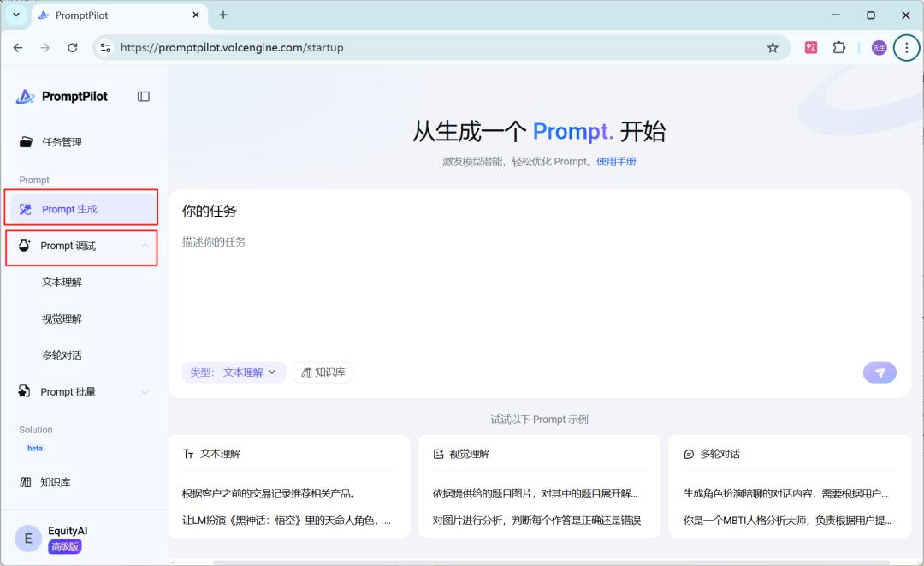Select example 对图片进行分析，判断每个作答
This screenshot has width=924, height=566.
pyautogui.click(x=536, y=521)
